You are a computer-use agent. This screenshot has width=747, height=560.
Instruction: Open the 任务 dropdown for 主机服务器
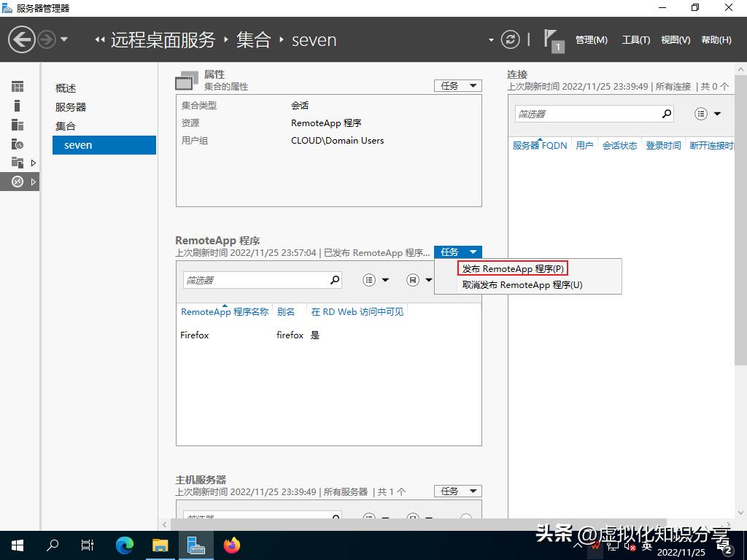(457, 491)
